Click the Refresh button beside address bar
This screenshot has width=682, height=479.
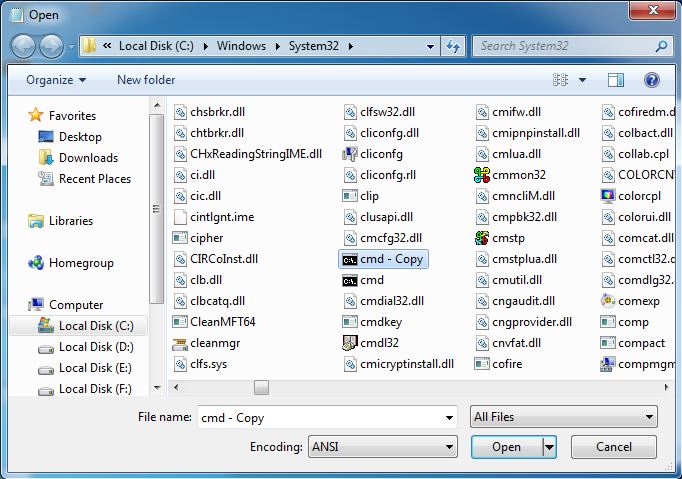pos(453,46)
